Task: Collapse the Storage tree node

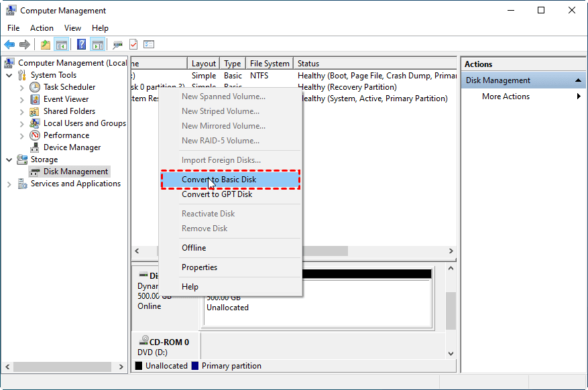Action: [x=9, y=159]
